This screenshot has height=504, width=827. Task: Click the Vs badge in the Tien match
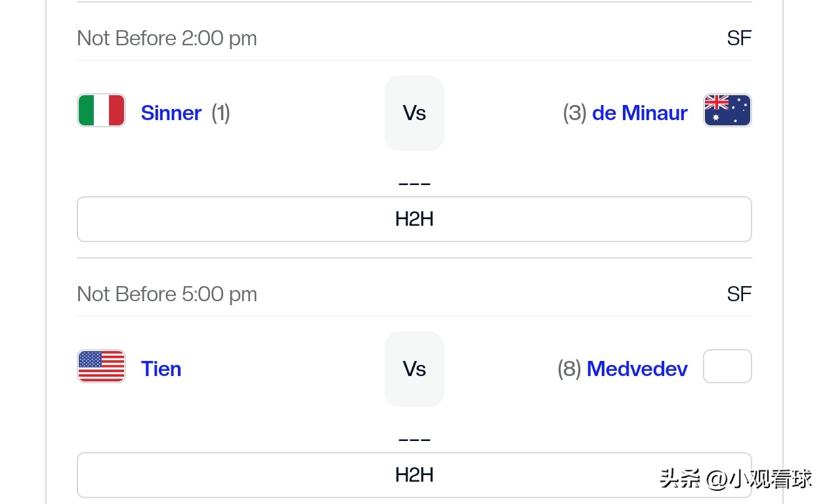(x=414, y=369)
